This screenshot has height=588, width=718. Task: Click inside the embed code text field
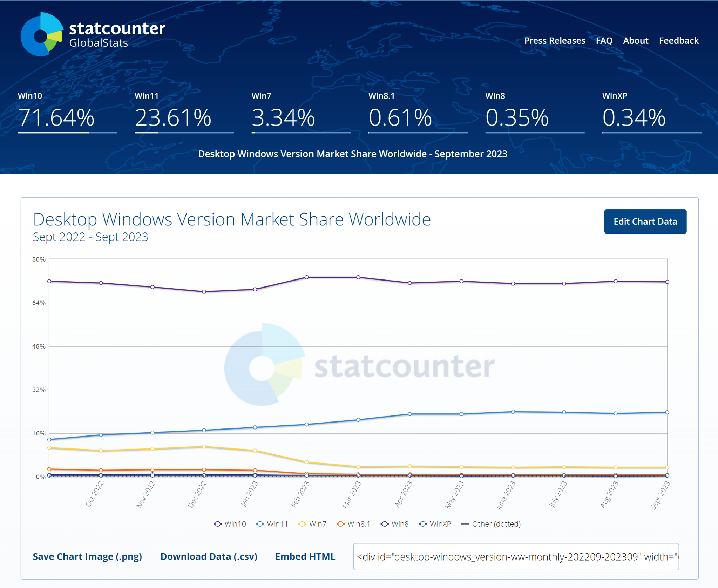click(516, 557)
